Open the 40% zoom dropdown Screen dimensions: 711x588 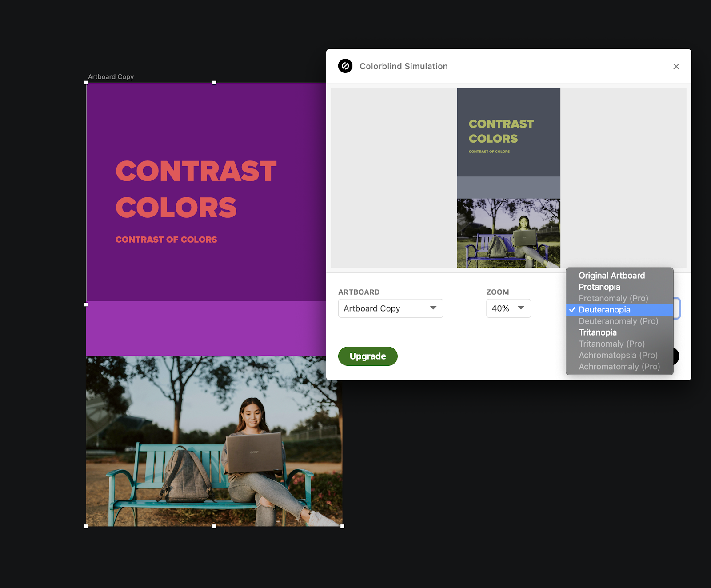pos(508,308)
